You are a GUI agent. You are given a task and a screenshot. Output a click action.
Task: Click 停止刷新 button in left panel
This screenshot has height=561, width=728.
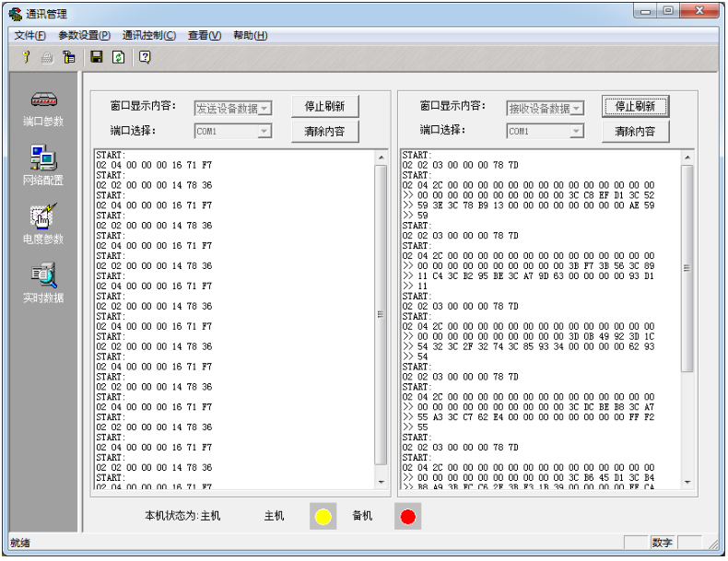point(324,107)
